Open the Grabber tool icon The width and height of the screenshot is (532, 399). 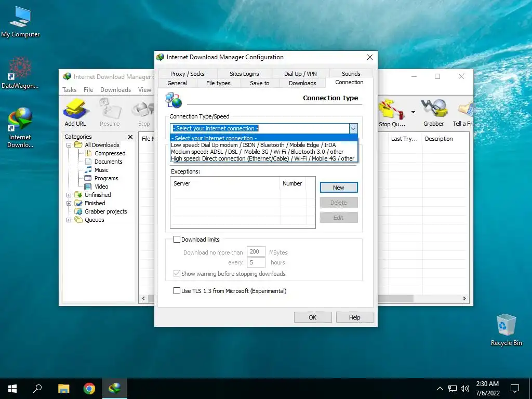tap(434, 113)
